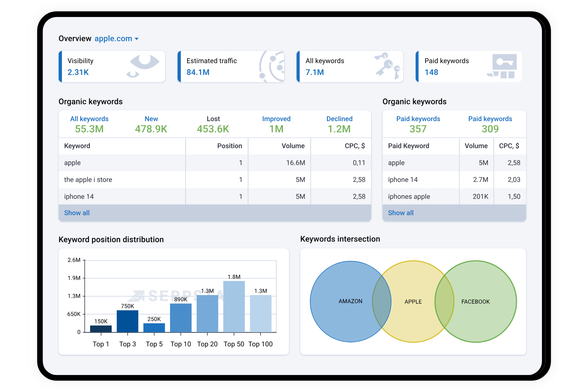Open the Estimated traffic 84.1M card
Screen dimensions: 588x392
click(231, 66)
